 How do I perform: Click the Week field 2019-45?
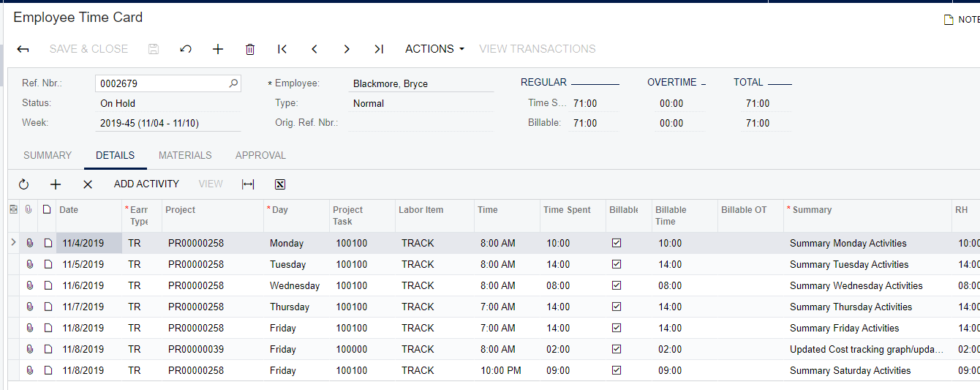pos(168,124)
